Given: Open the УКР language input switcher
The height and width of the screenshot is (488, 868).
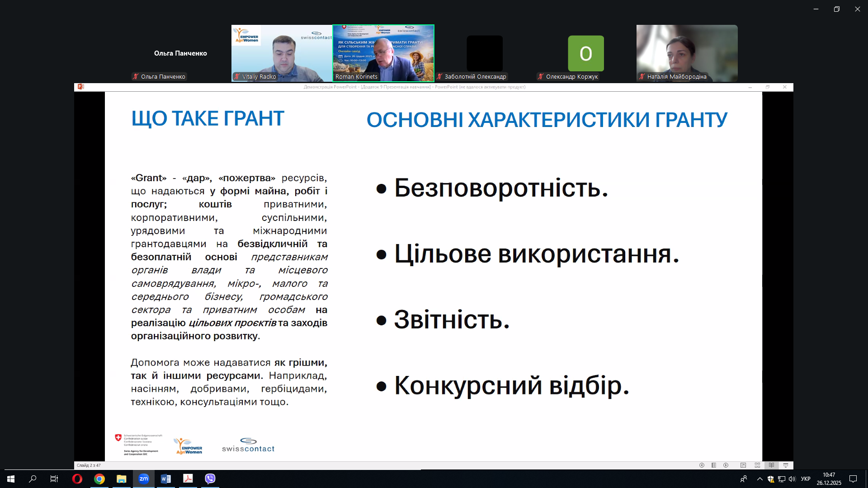Looking at the screenshot, I should [x=806, y=479].
